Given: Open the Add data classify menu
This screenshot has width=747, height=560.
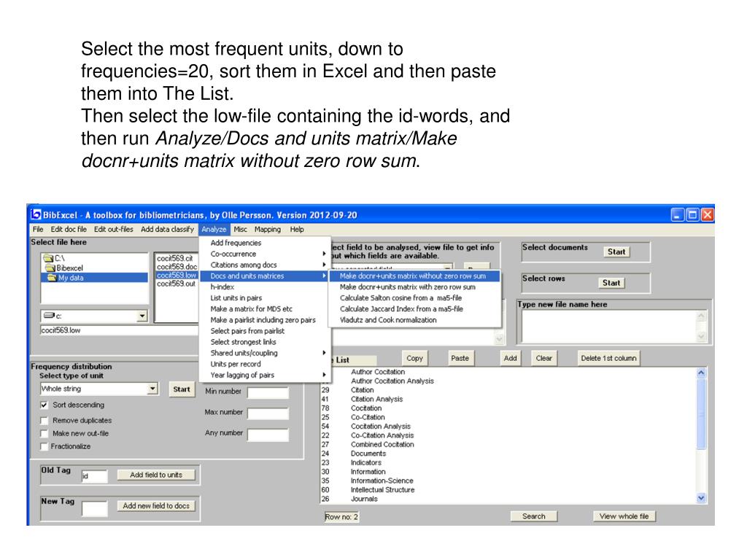Looking at the screenshot, I should 167,229.
